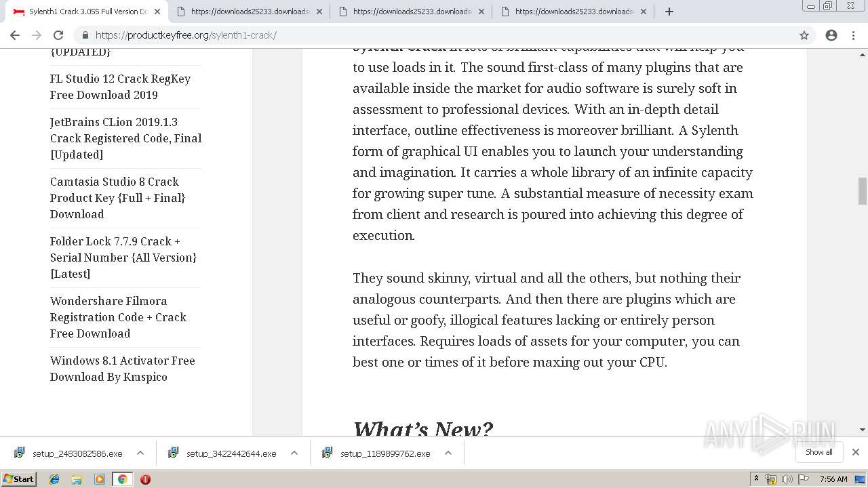Show all downloads
Screen dimensions: 868x488
819,452
